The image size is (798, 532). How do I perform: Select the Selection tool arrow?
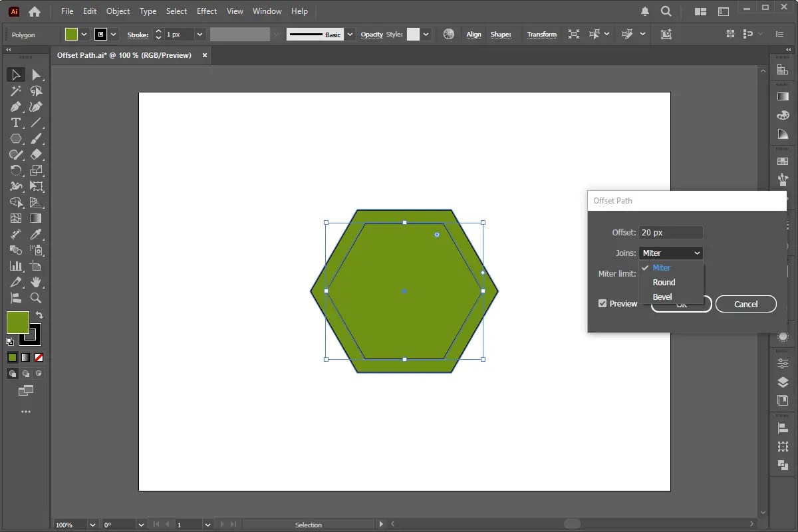pos(16,75)
